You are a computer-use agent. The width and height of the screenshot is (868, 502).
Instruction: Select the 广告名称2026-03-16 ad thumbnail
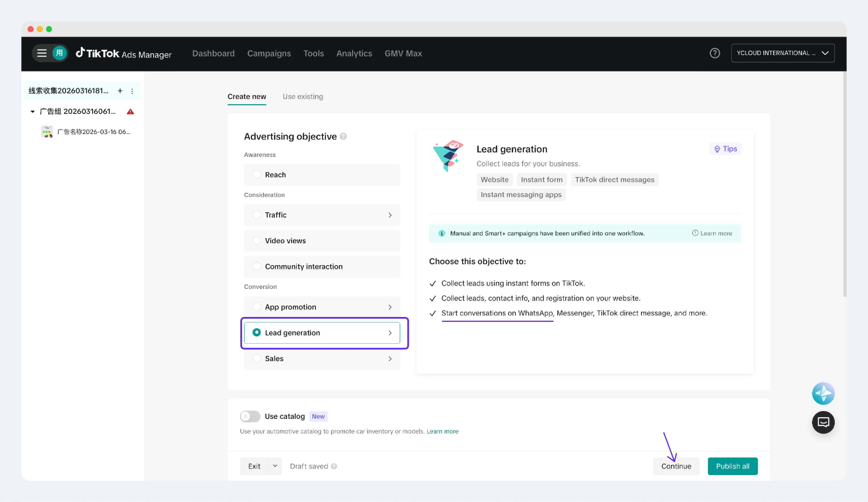(47, 132)
